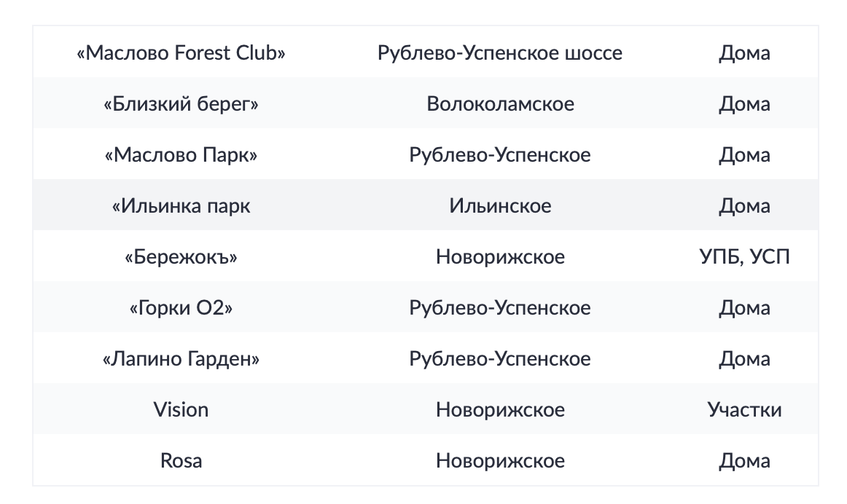Viewport: 847px width, 504px height.
Task: Click the УПБ, УСП cell
Action: click(x=744, y=257)
